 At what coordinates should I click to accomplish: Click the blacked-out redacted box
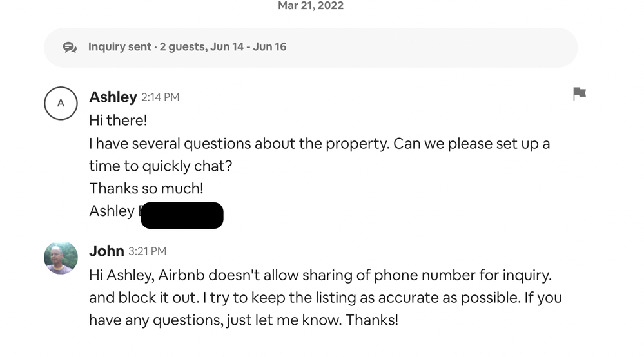pos(182,215)
